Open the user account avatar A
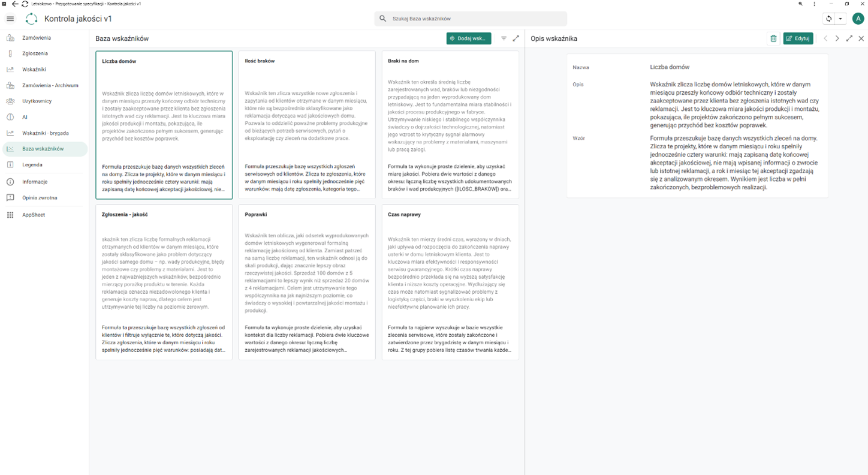The width and height of the screenshot is (868, 475). pyautogui.click(x=858, y=19)
